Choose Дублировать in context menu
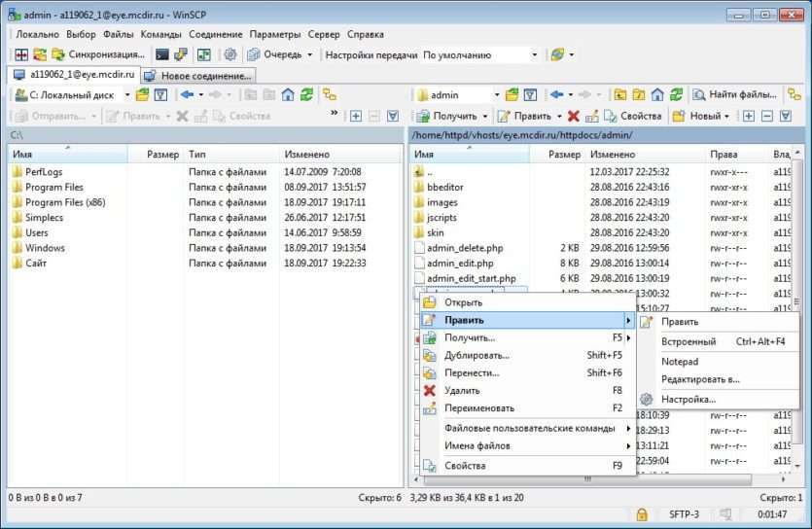The width and height of the screenshot is (812, 529). point(527,355)
